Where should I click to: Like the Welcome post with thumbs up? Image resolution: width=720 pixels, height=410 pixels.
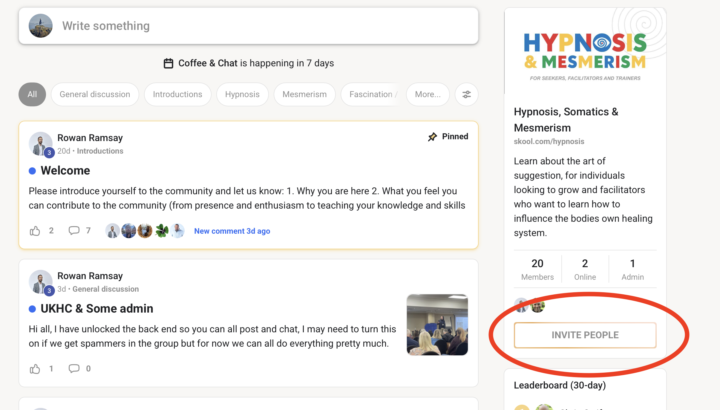(35, 231)
